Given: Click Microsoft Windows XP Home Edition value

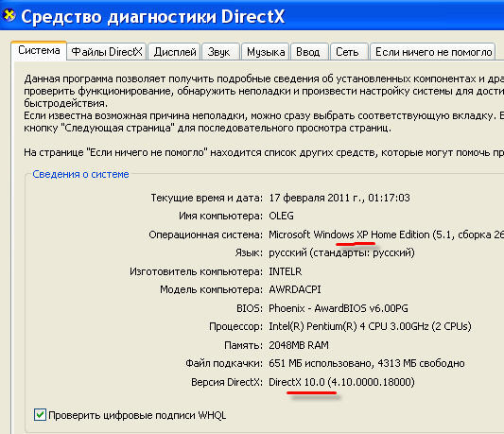Looking at the screenshot, I should (386, 234).
